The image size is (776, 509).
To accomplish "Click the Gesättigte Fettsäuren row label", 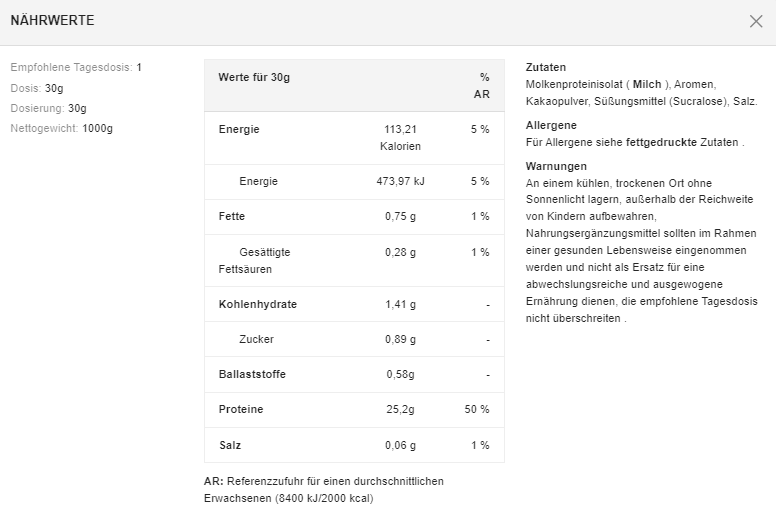I will point(254,260).
